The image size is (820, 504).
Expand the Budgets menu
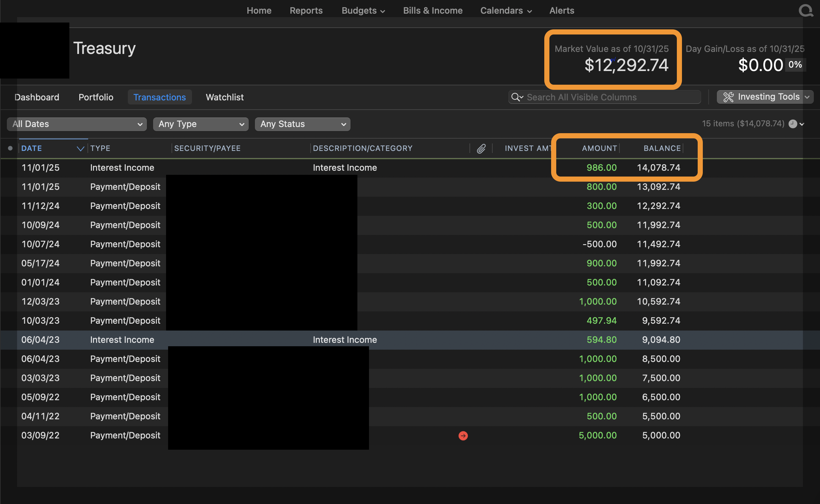[x=363, y=11]
